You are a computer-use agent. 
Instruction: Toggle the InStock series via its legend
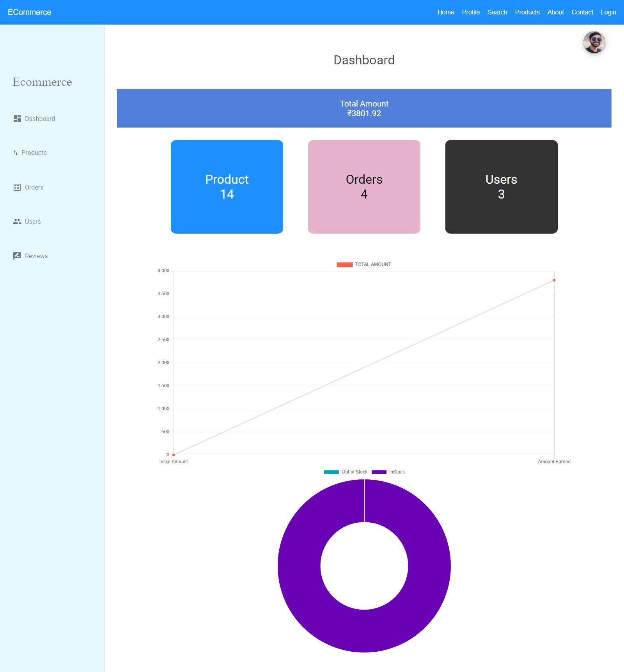click(x=397, y=472)
